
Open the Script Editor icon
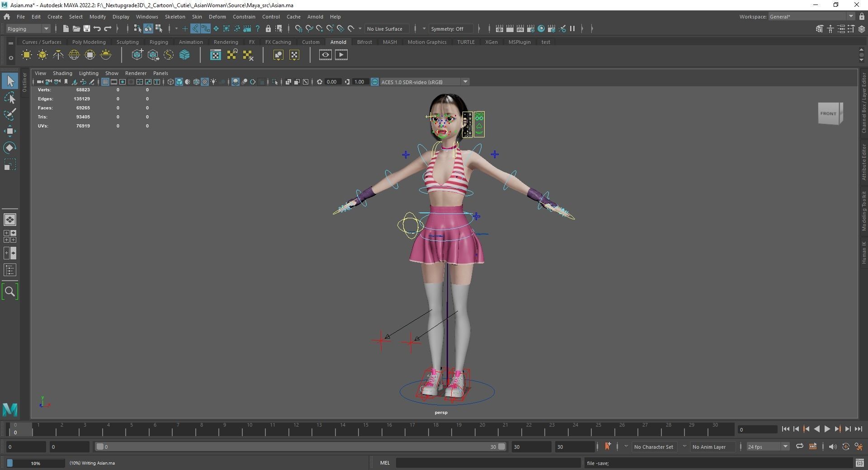[x=860, y=463]
